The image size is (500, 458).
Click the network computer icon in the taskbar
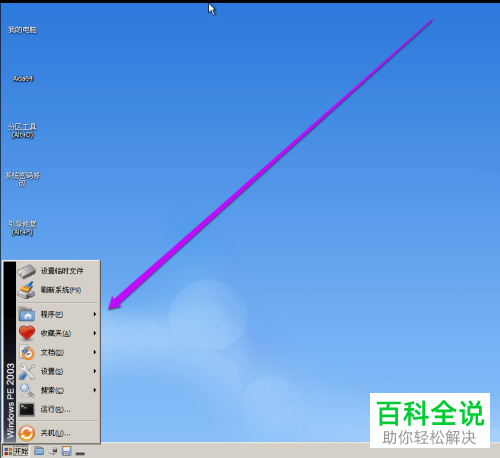click(53, 452)
